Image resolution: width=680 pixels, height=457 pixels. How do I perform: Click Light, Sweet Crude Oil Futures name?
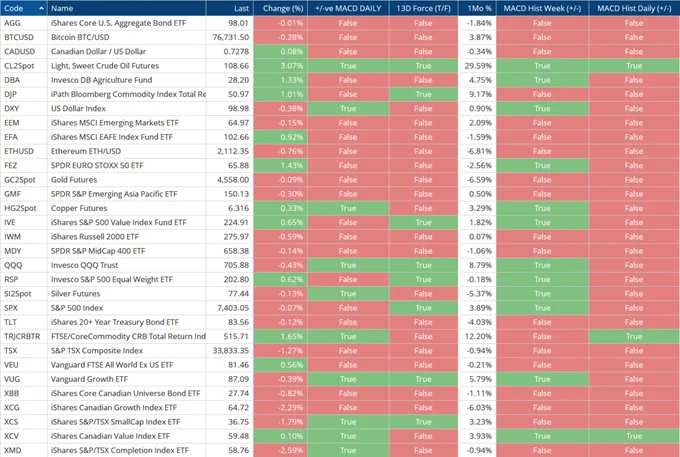(x=105, y=66)
